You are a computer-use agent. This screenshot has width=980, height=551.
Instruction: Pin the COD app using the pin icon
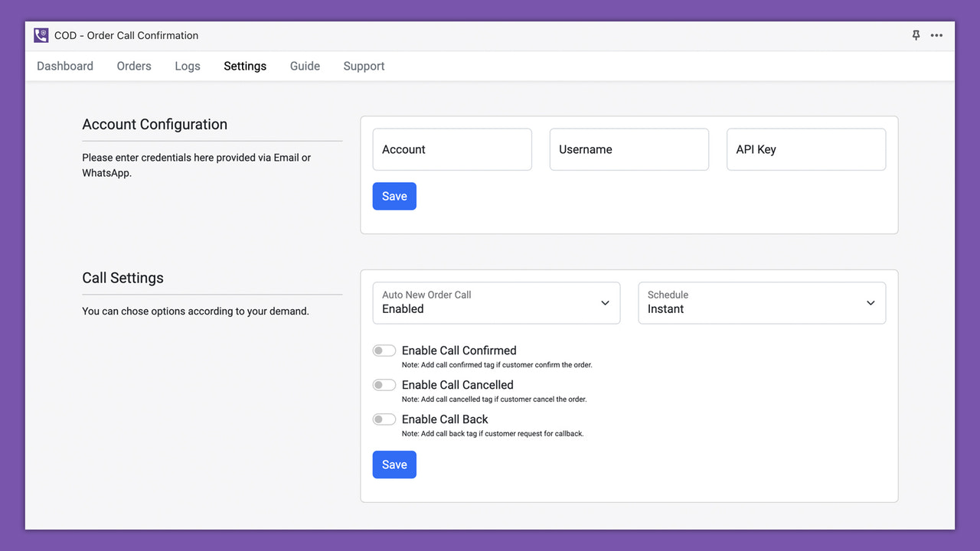tap(916, 35)
